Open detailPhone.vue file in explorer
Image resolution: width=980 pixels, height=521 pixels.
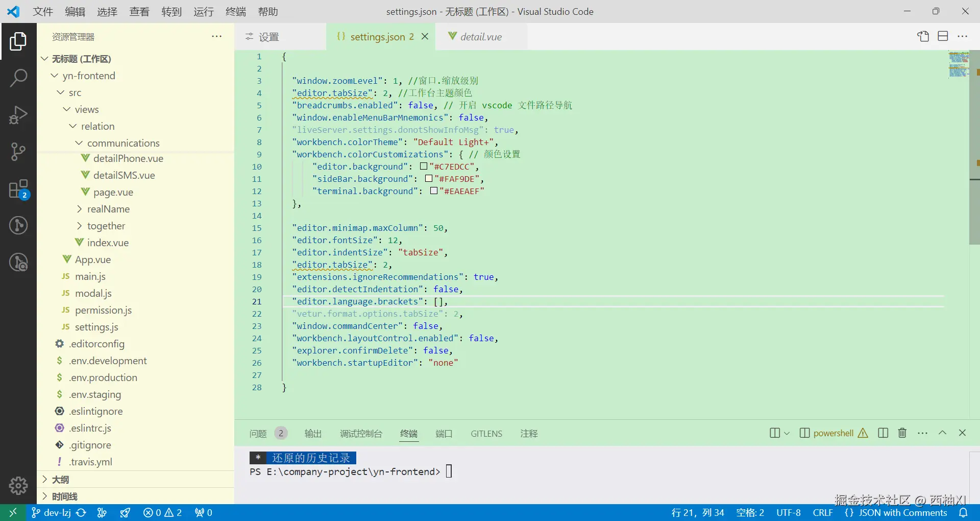(x=128, y=158)
